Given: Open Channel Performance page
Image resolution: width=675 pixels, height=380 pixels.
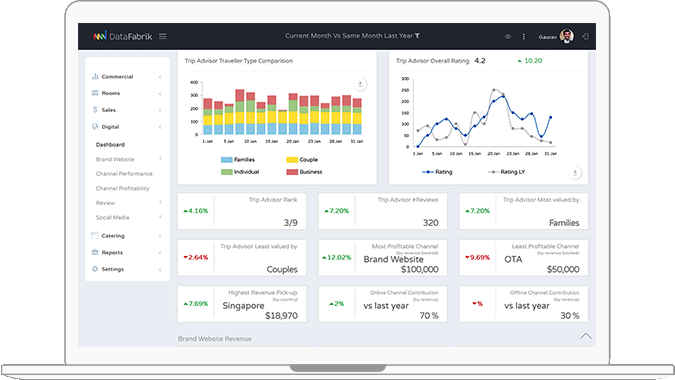Looking at the screenshot, I should [124, 173].
